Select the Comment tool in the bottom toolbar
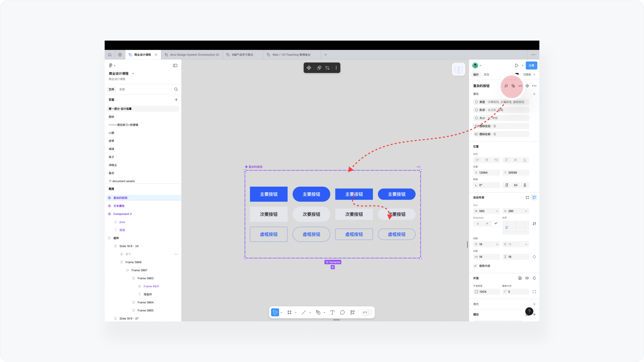This screenshot has width=644, height=362. click(342, 312)
